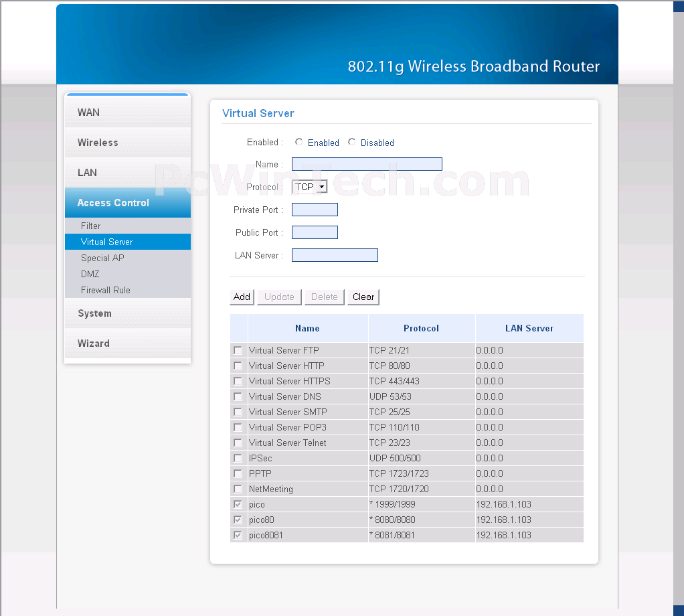Screen dimensions: 684x616
Task: Click the Public Port input field
Action: click(x=315, y=232)
